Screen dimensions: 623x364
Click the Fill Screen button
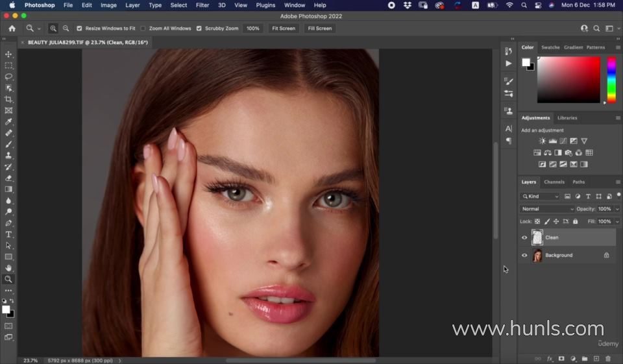319,29
